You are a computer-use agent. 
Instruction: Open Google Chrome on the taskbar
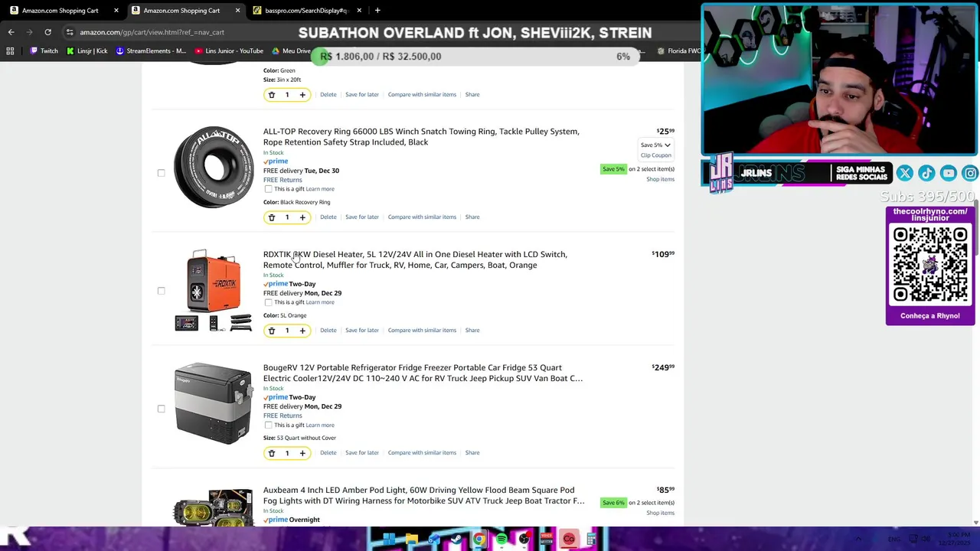(479, 540)
